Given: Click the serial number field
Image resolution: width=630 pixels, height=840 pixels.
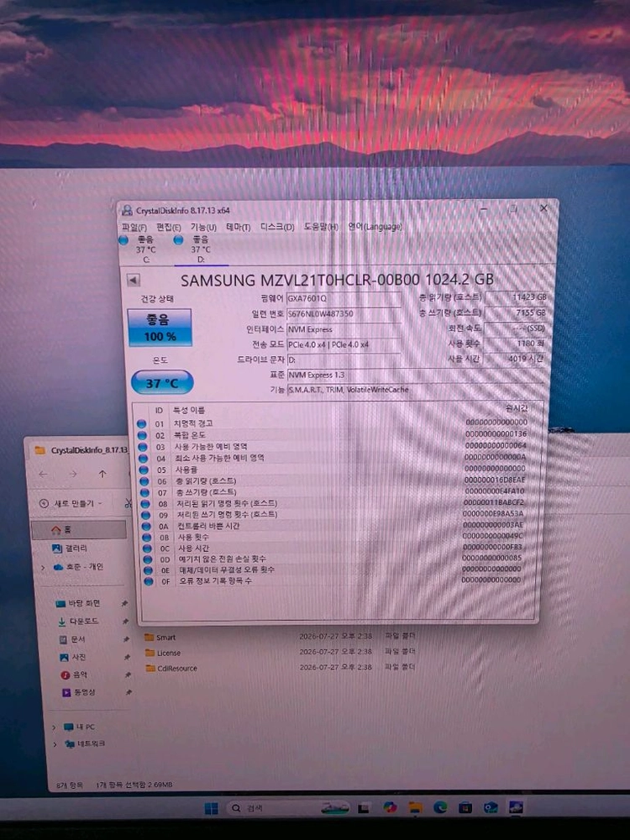Looking at the screenshot, I should click(x=344, y=314).
